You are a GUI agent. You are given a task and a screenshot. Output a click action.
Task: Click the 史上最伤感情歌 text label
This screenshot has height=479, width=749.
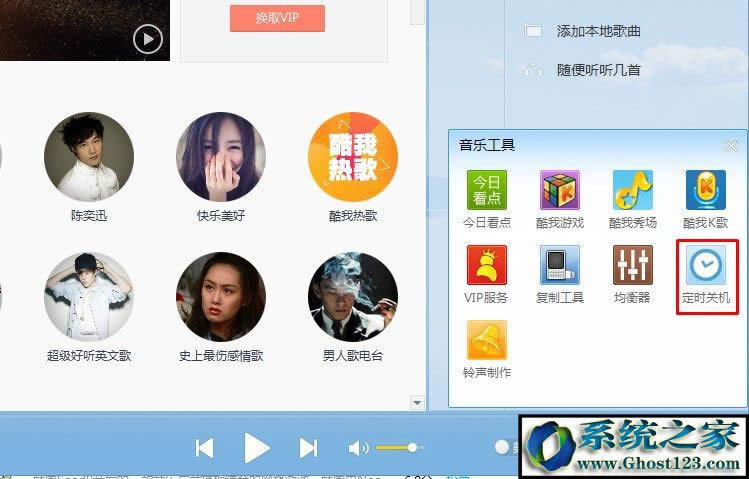221,356
